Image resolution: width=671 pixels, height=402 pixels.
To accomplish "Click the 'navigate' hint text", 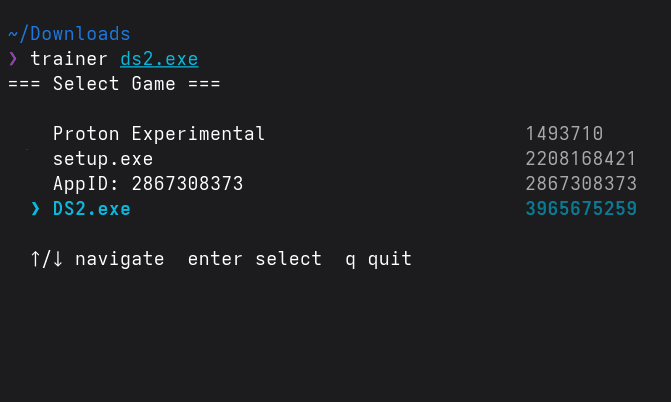I will tap(120, 259).
